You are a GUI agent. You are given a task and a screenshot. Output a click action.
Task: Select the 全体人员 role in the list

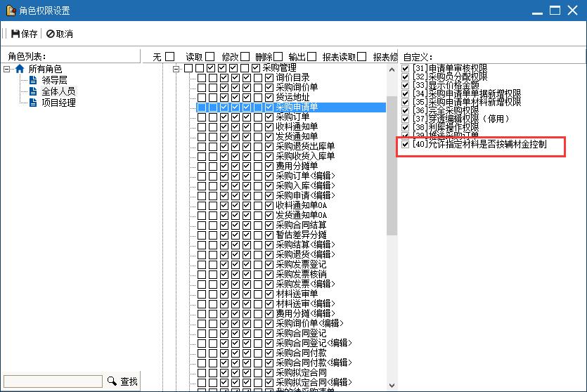click(x=58, y=91)
